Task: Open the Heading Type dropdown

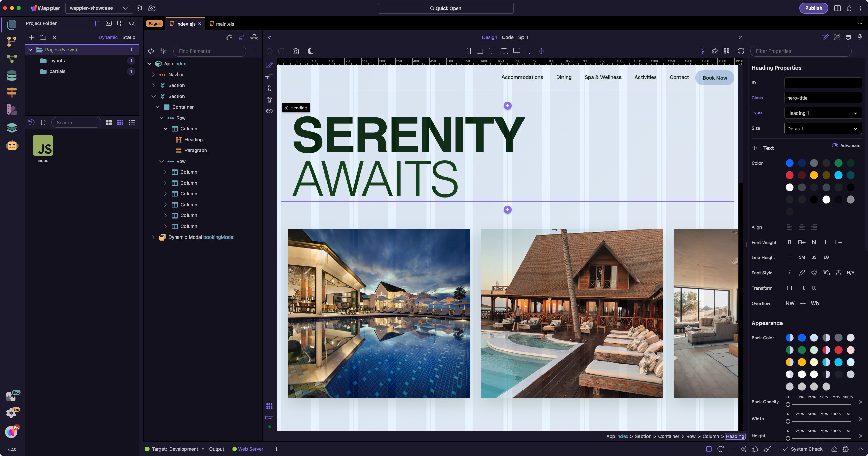Action: (x=823, y=113)
